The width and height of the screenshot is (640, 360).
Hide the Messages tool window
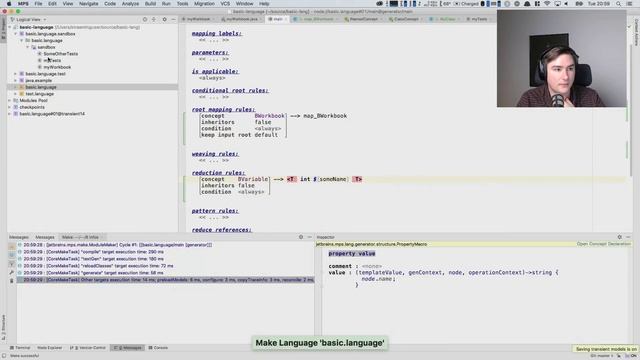point(309,237)
